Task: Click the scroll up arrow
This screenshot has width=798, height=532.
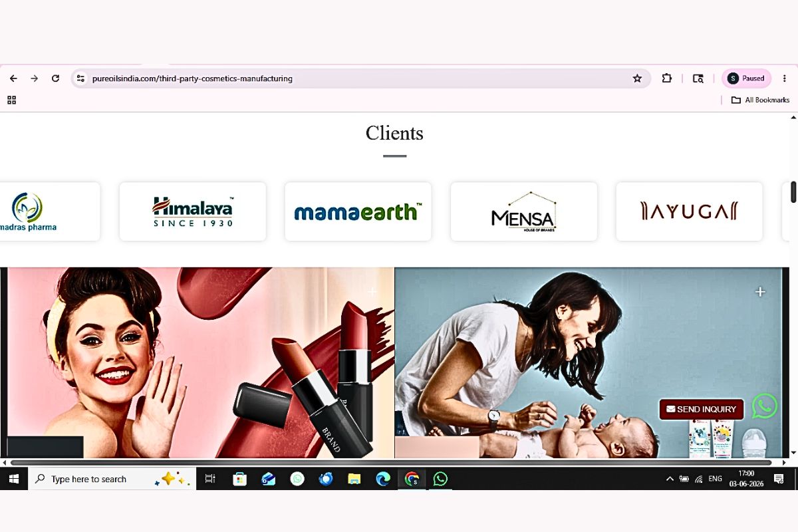Action: pyautogui.click(x=793, y=117)
